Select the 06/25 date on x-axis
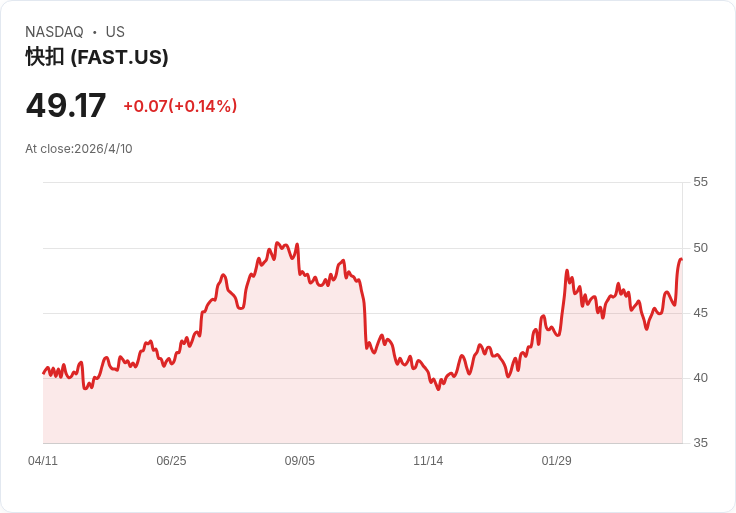Viewport: 736px width, 513px height. coord(171,461)
